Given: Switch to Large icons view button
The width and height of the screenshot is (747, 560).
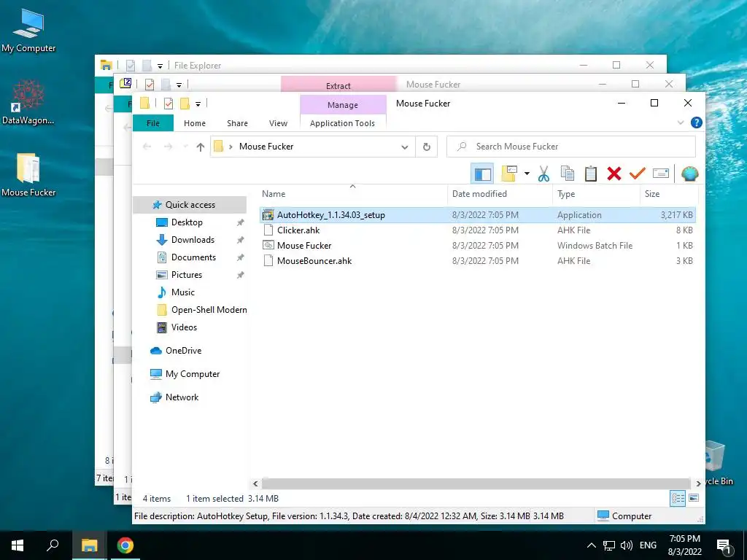Looking at the screenshot, I should click(x=694, y=498).
